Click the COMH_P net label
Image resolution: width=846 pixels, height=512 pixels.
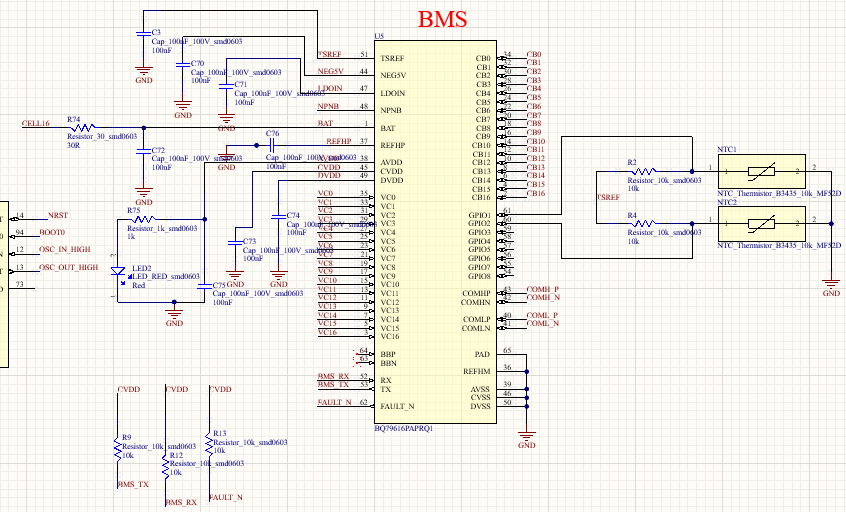pos(543,289)
